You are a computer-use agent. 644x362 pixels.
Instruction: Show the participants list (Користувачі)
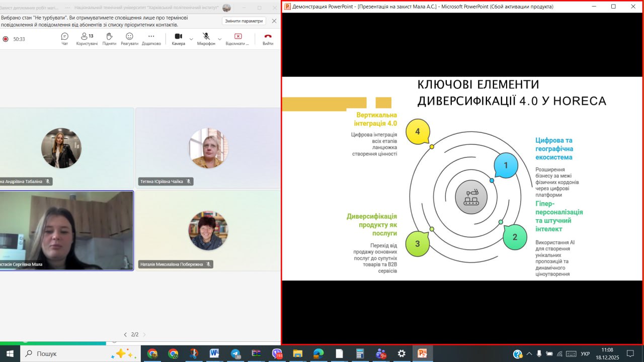coord(87,38)
